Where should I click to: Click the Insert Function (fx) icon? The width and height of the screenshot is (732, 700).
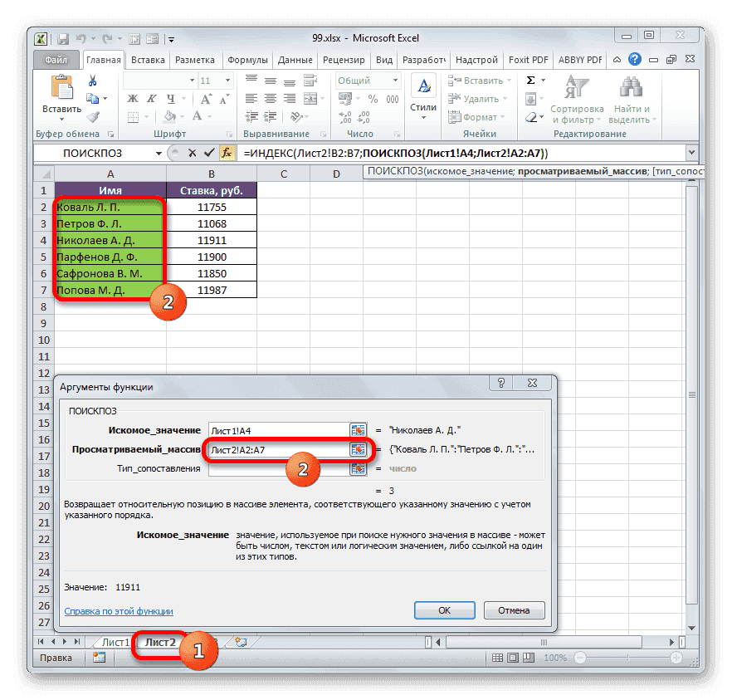(x=227, y=153)
